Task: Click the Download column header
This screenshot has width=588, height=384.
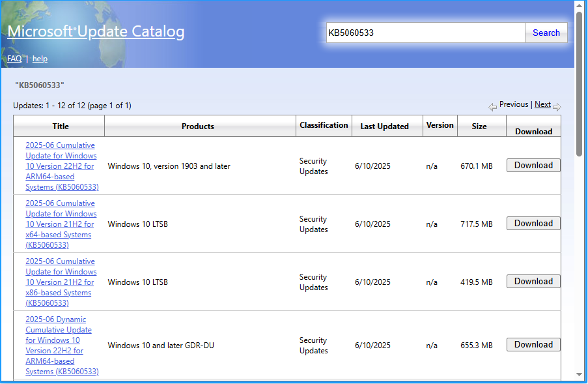Action: (x=533, y=132)
